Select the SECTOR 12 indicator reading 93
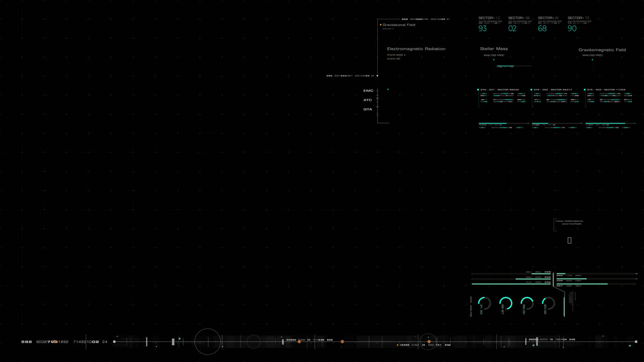 [x=482, y=29]
